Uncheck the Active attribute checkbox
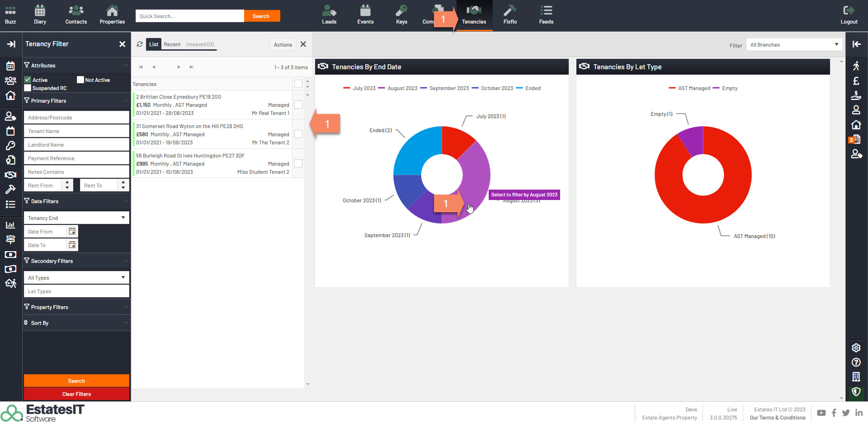The width and height of the screenshot is (868, 424). pos(28,80)
